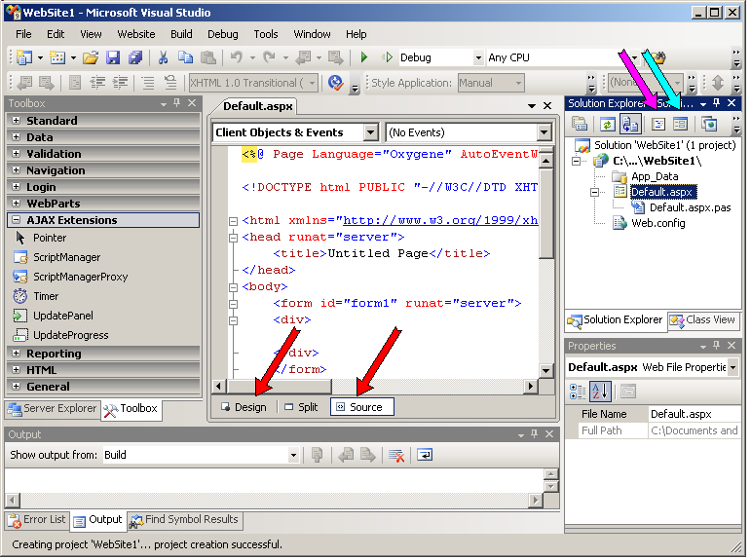Collapse the Default.aspx tree node

(592, 192)
